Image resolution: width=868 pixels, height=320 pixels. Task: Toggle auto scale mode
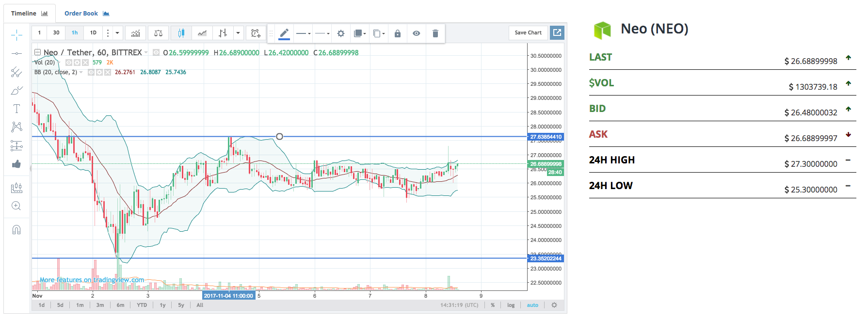coord(532,305)
